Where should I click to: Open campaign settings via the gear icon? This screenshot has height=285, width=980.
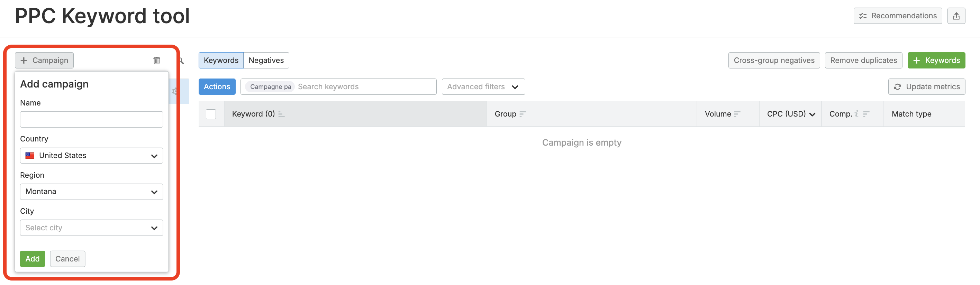[x=175, y=91]
